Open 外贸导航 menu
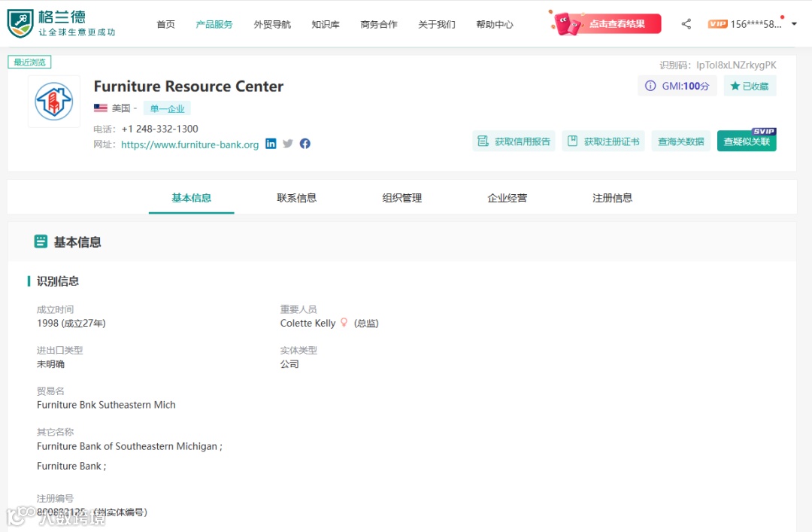 click(272, 24)
